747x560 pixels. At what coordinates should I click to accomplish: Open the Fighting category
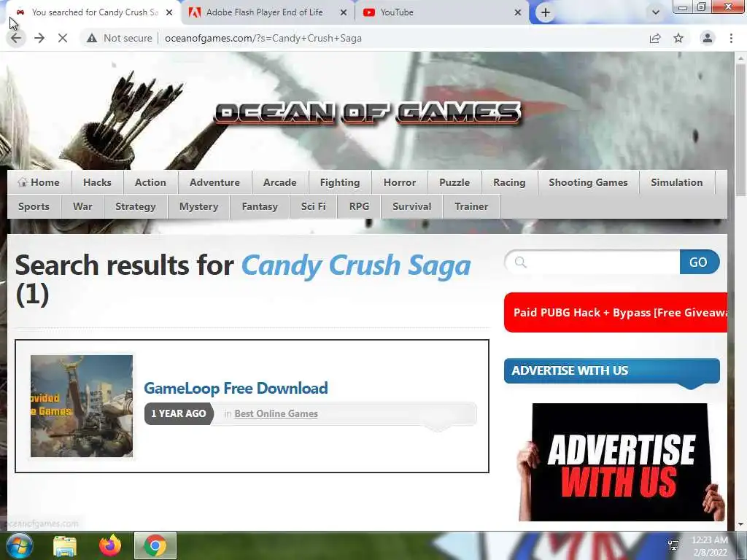340,182
